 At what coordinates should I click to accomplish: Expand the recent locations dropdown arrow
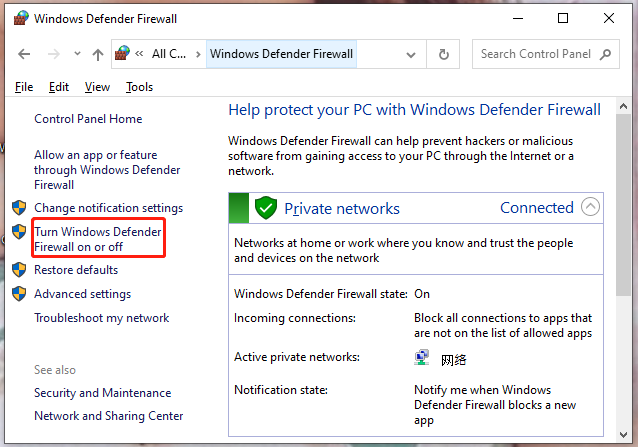tap(74, 54)
